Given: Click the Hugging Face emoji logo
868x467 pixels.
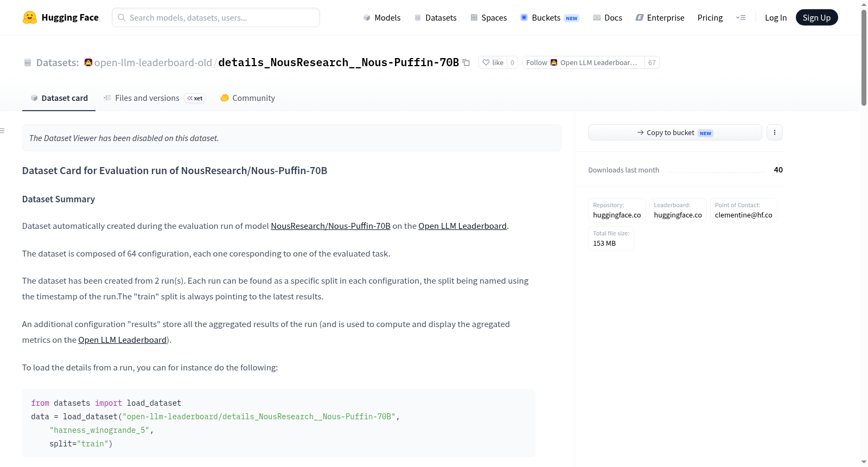Looking at the screenshot, I should click(30, 17).
